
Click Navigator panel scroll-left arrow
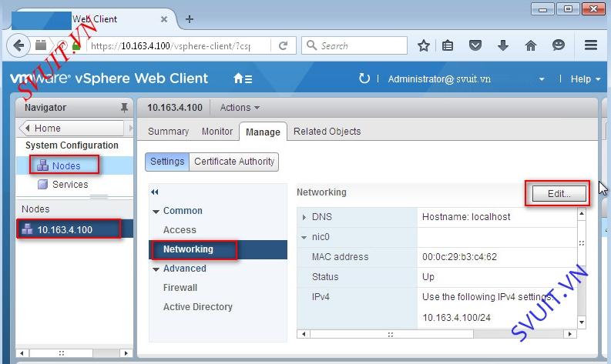22,353
